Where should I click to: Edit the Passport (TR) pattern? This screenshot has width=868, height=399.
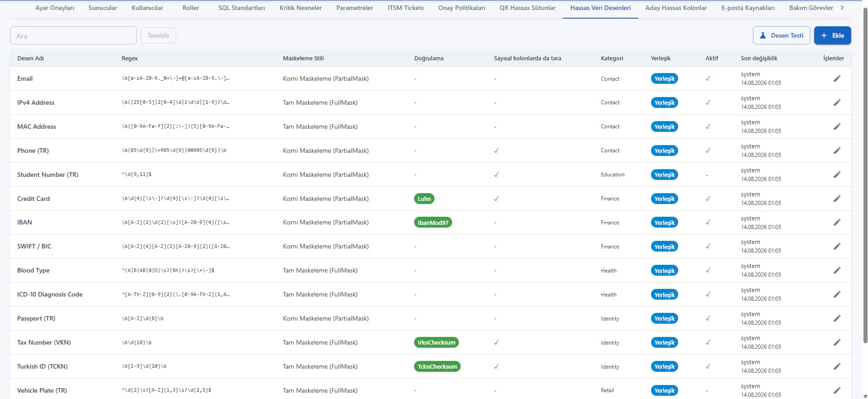(x=837, y=318)
